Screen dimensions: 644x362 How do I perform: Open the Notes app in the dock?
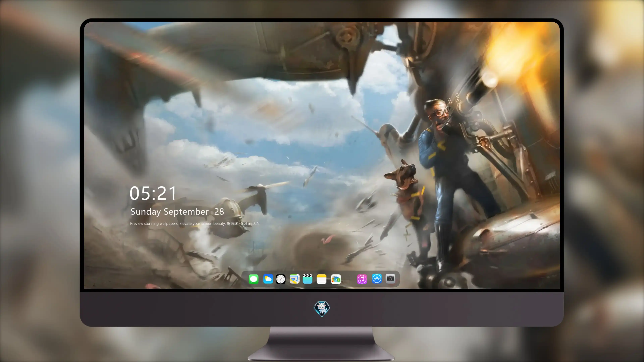(321, 279)
